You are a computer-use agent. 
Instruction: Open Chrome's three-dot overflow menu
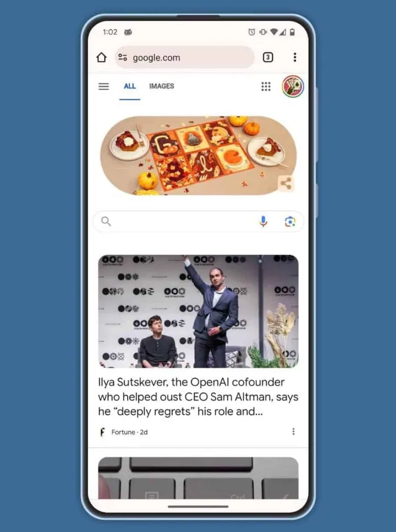(x=295, y=57)
